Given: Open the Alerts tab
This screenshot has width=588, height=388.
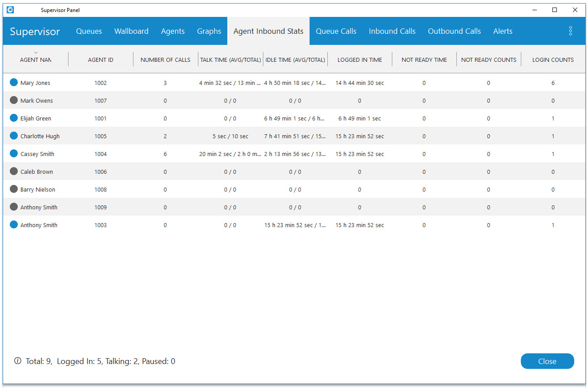Looking at the screenshot, I should (x=503, y=31).
